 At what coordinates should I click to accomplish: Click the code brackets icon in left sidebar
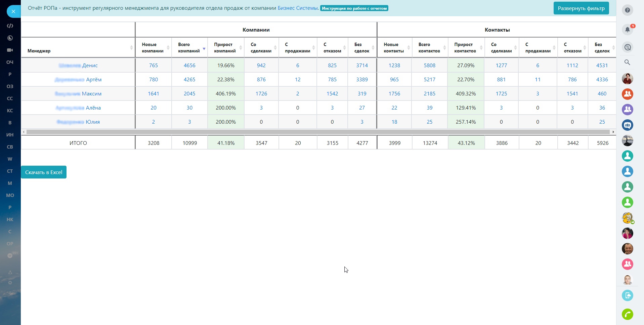click(10, 26)
